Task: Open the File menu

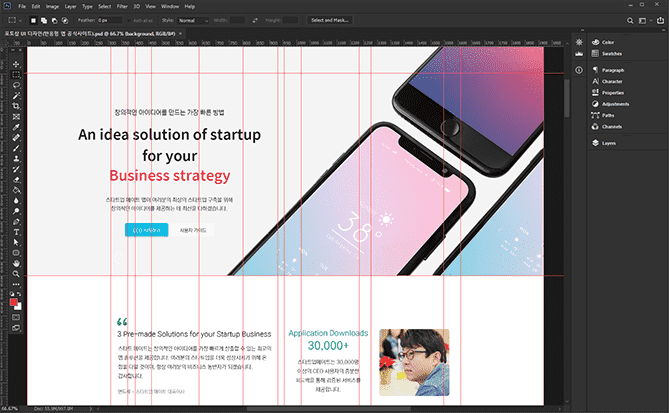Action: tap(22, 6)
